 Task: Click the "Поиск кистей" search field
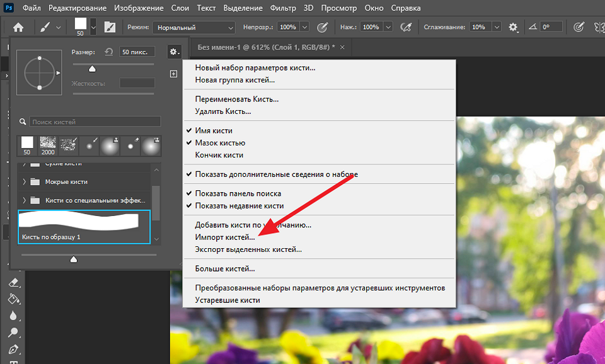pos(95,122)
